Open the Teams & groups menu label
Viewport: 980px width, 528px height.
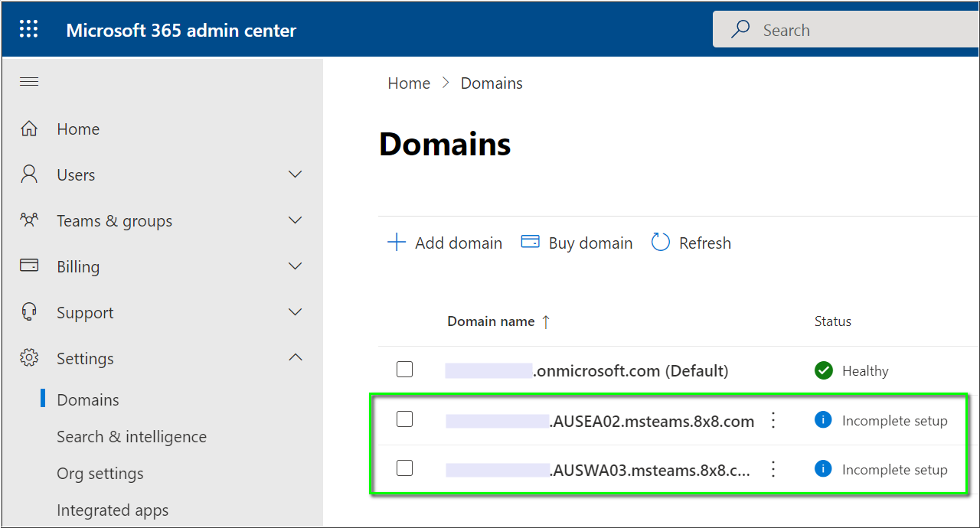click(114, 221)
